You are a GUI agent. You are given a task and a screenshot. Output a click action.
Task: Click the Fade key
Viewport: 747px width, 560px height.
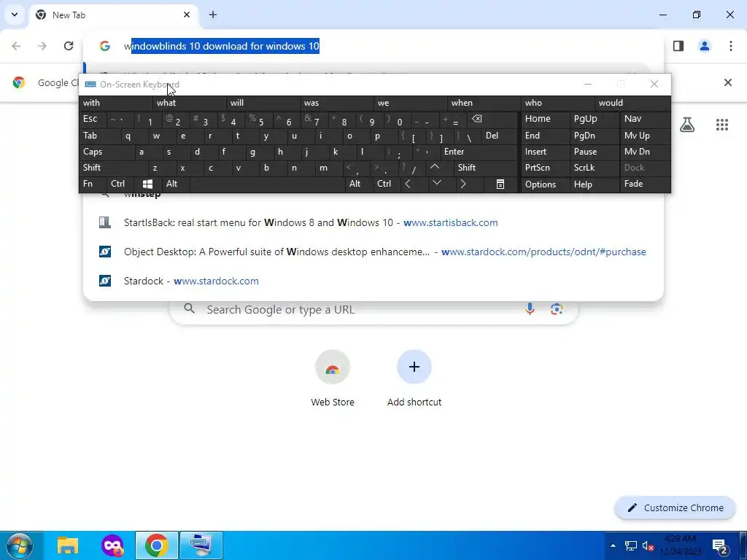click(x=645, y=184)
